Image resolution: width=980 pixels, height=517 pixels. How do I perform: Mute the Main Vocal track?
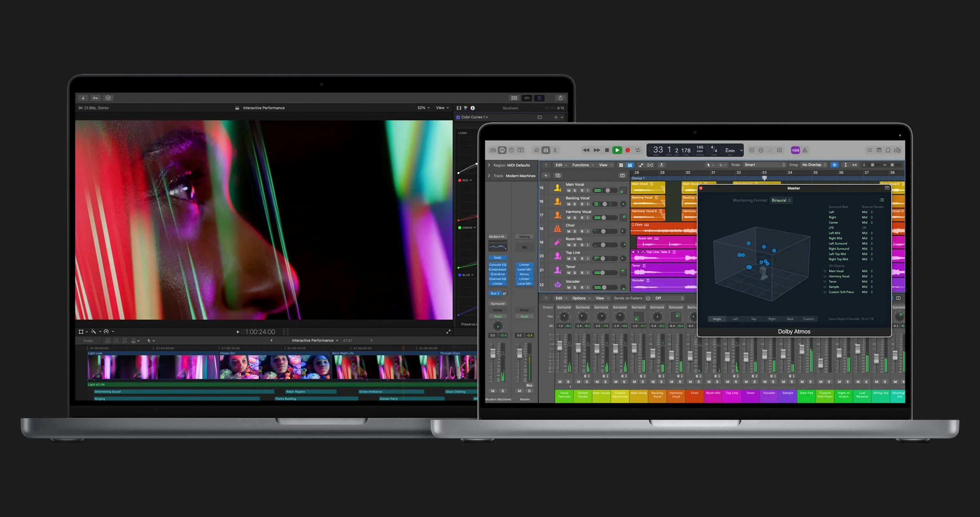tap(569, 190)
